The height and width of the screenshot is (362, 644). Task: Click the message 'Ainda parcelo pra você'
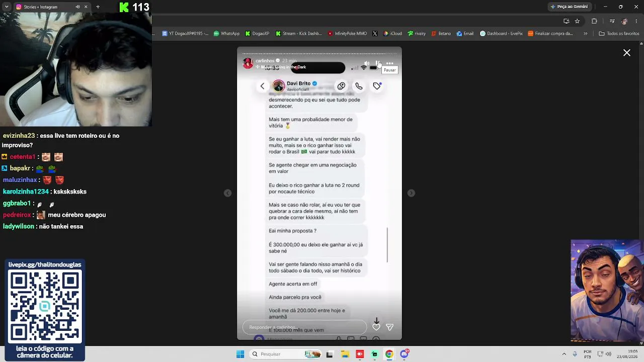click(295, 297)
